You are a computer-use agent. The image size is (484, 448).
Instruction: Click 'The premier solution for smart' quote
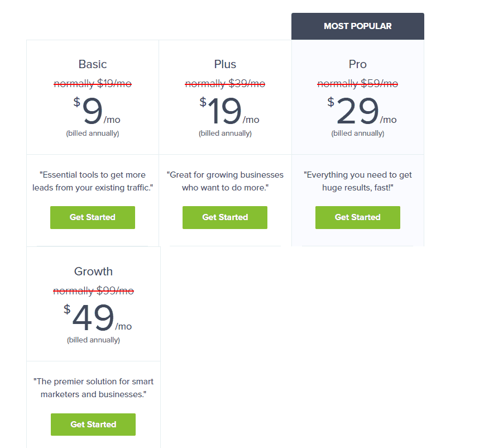point(93,388)
